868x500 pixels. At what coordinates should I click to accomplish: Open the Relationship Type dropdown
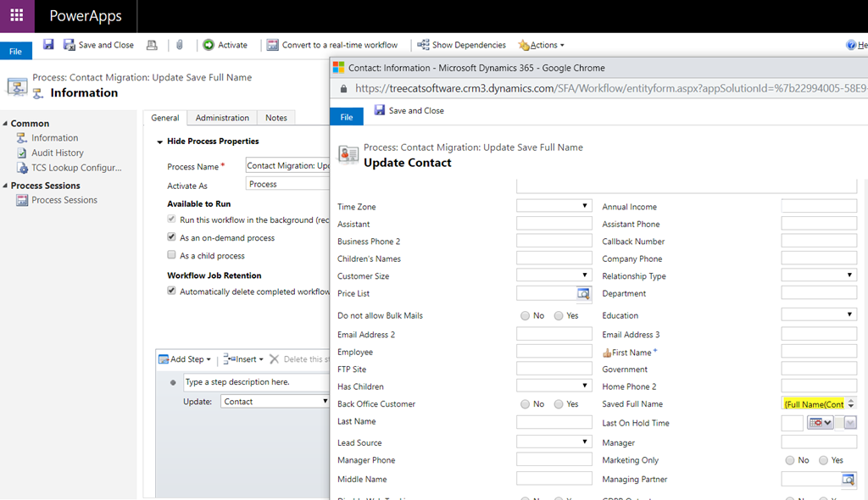[x=820, y=275]
